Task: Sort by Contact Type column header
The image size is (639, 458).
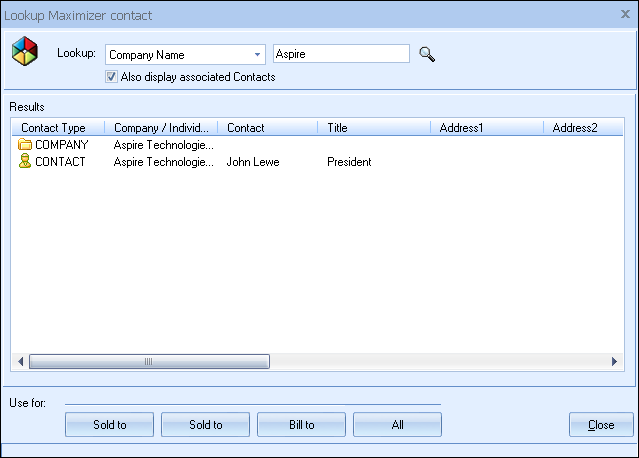Action: 60,128
